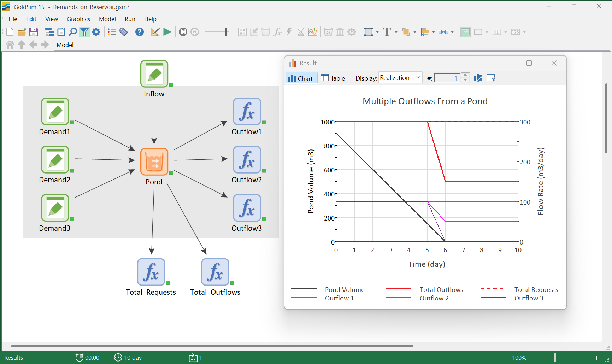Select the Inflow element

coord(154,74)
